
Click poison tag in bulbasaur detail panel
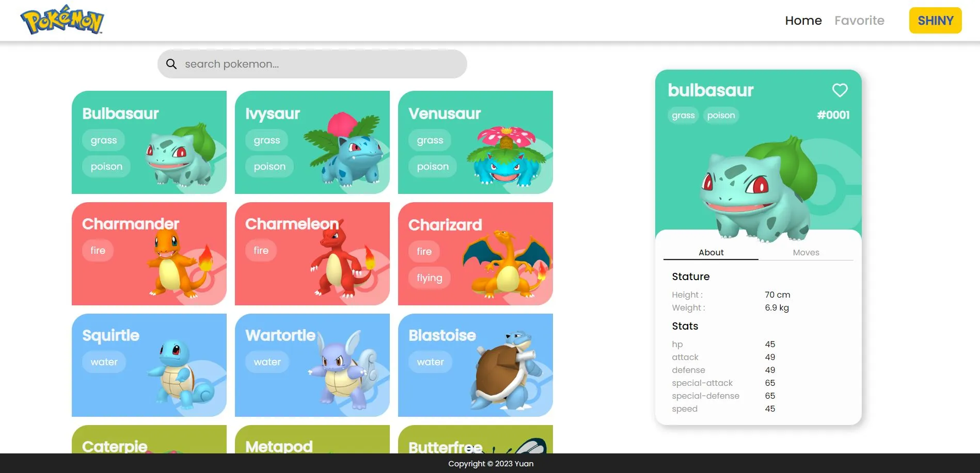[721, 116]
